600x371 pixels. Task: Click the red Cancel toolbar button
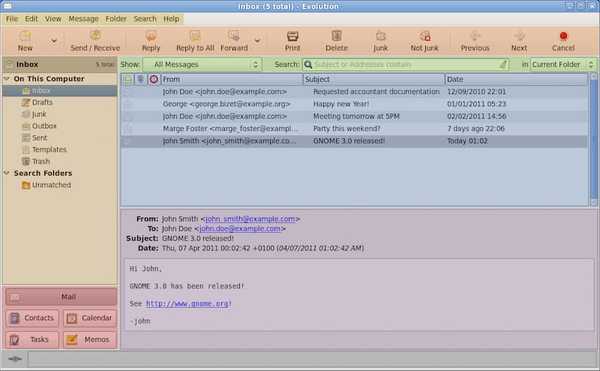point(563,41)
